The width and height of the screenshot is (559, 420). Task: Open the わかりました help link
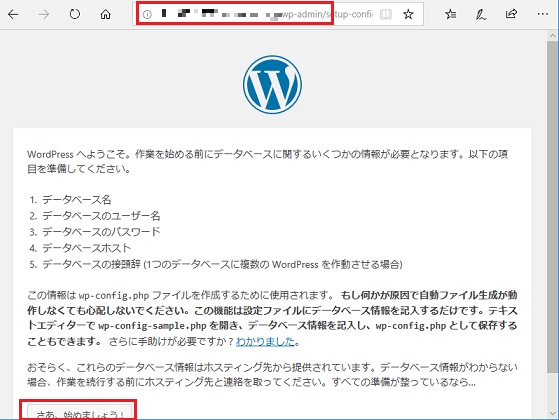(265, 341)
